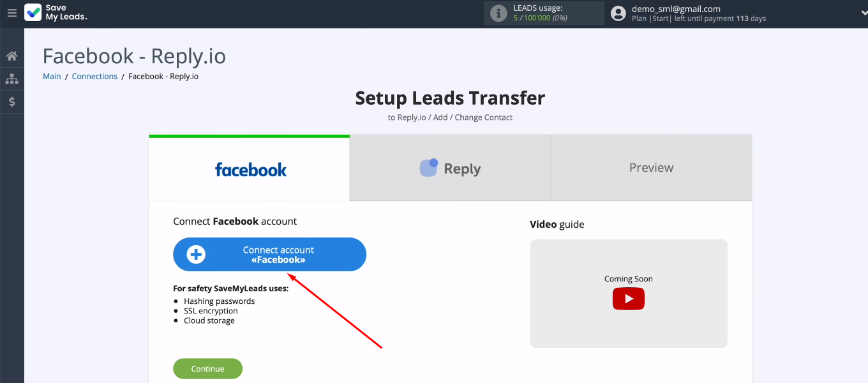
Task: Play the video guide with the YouTube button
Action: tap(628, 299)
